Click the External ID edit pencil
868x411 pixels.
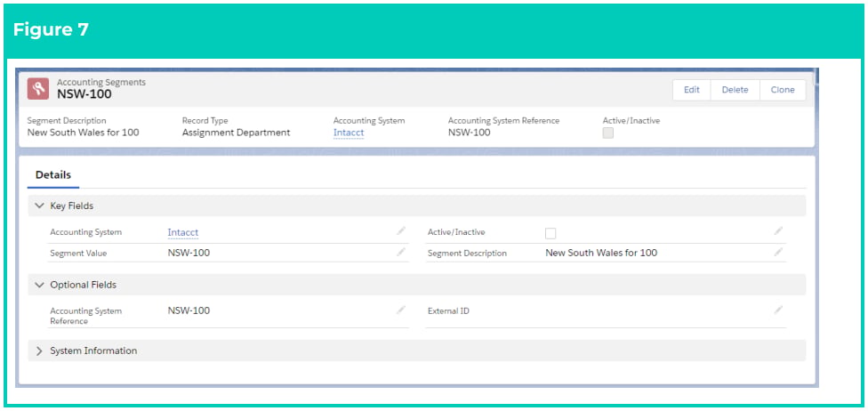coord(778,310)
